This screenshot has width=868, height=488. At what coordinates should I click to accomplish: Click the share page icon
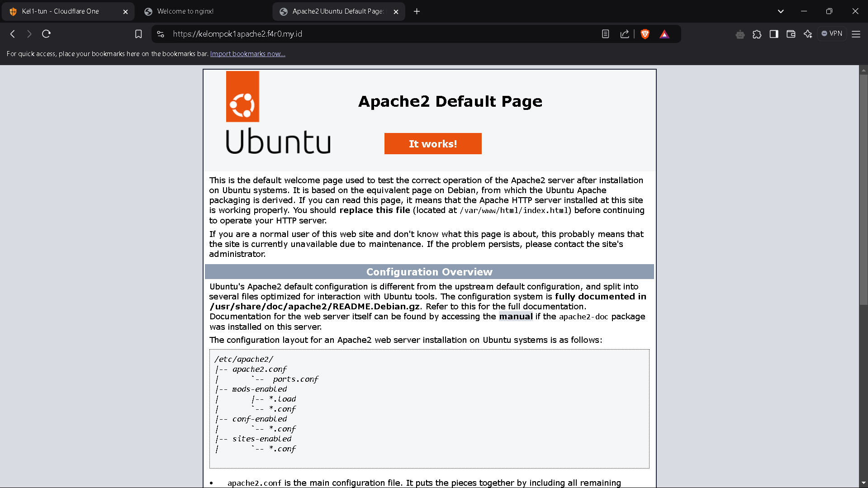click(625, 34)
